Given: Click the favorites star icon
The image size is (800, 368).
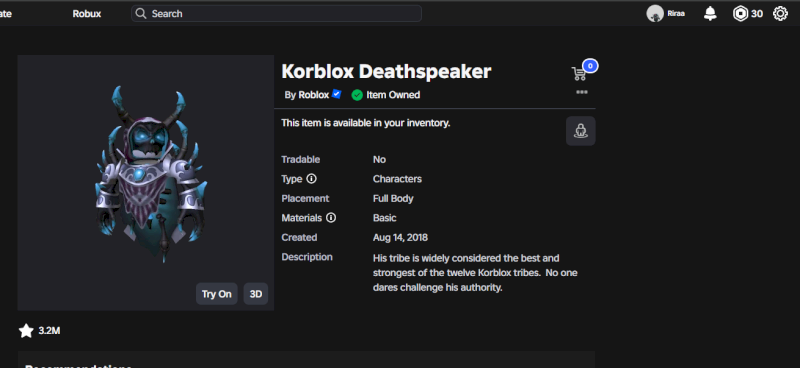Looking at the screenshot, I should [26, 331].
